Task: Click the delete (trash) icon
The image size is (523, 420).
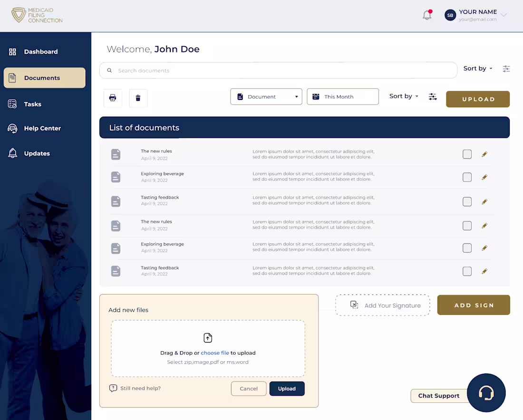Action: 138,98
